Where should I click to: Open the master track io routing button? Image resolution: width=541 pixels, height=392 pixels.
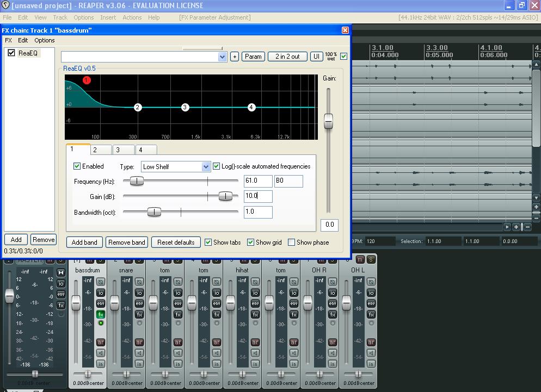coord(61,283)
